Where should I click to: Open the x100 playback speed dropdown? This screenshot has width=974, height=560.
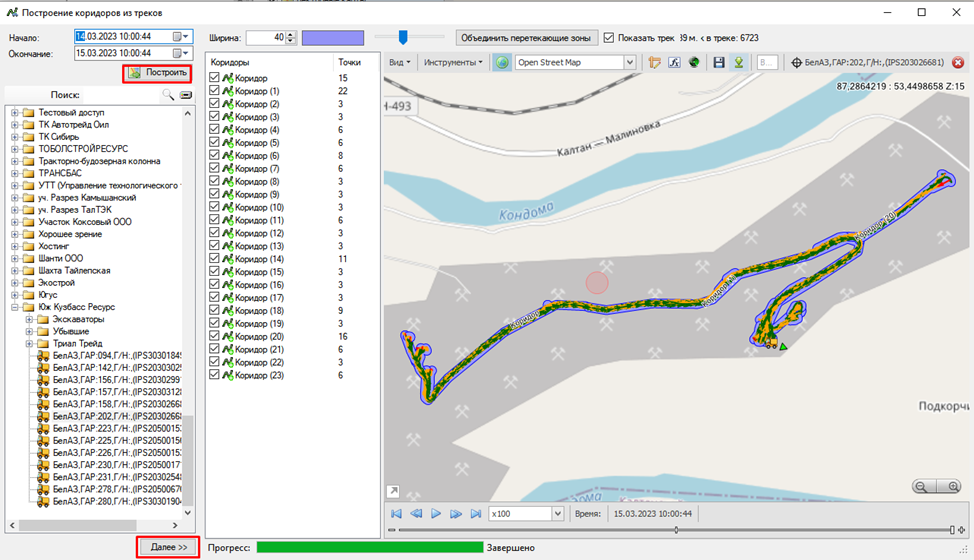pyautogui.click(x=557, y=514)
